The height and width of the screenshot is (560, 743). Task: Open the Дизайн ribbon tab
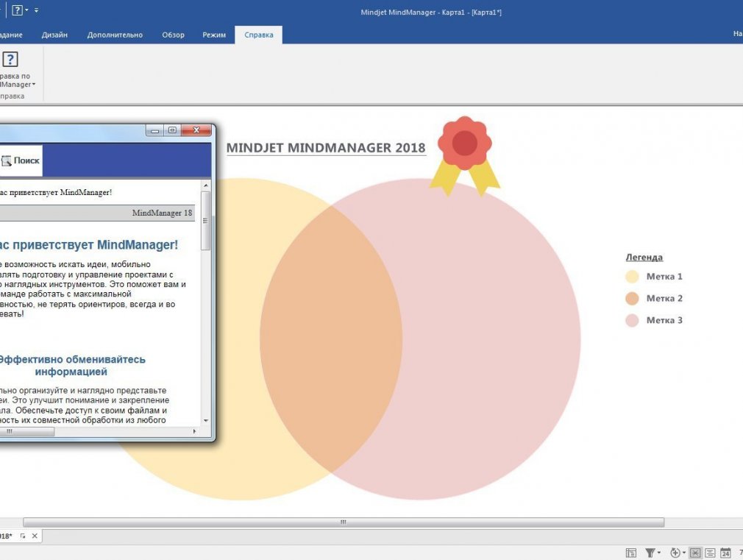pos(54,35)
